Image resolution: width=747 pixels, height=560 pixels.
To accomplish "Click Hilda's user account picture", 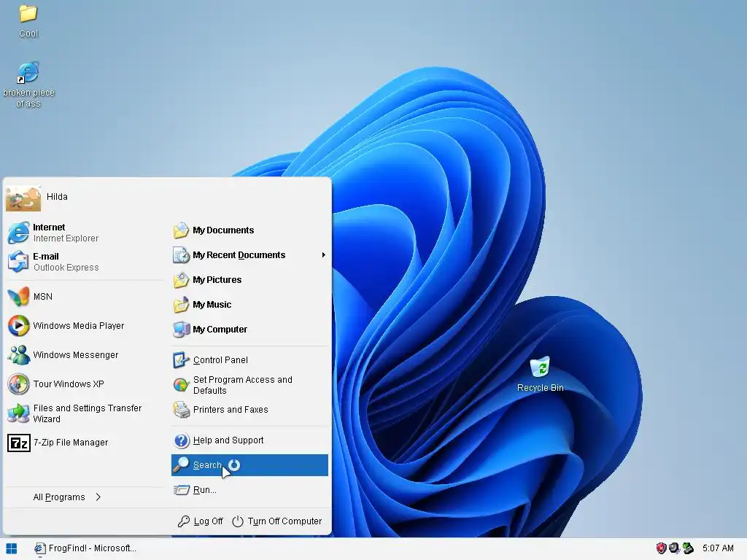I will coord(23,197).
